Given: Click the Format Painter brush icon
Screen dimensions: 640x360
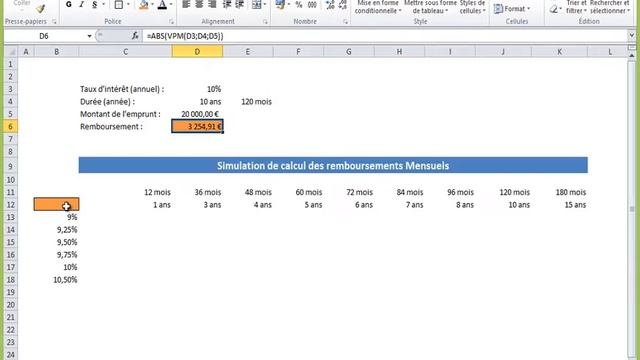Looking at the screenshot, I should click(40, 8).
